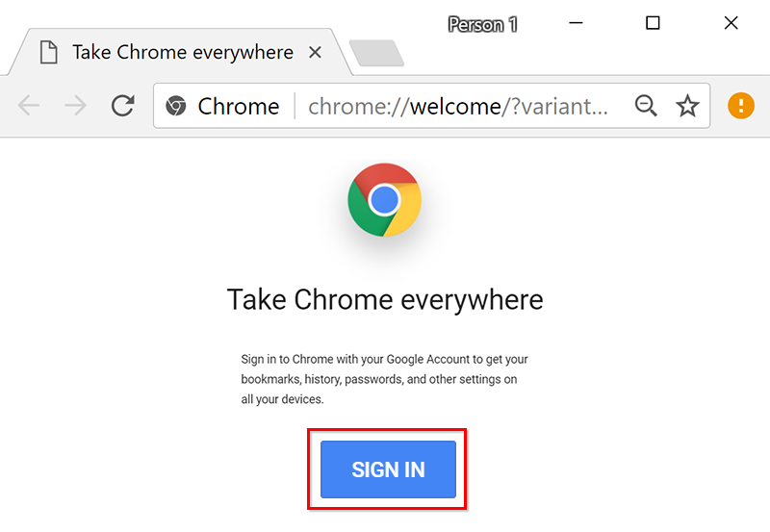Click the forward navigation arrow
Viewport: 770px width, 532px height.
tap(76, 106)
